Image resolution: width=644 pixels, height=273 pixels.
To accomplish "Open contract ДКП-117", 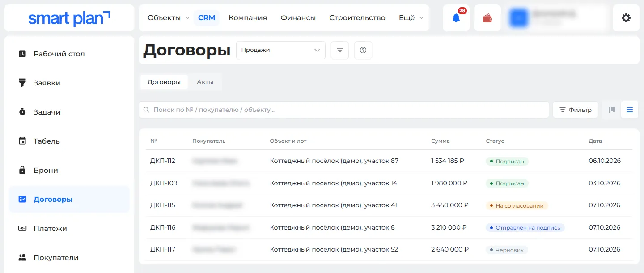I will (162, 250).
